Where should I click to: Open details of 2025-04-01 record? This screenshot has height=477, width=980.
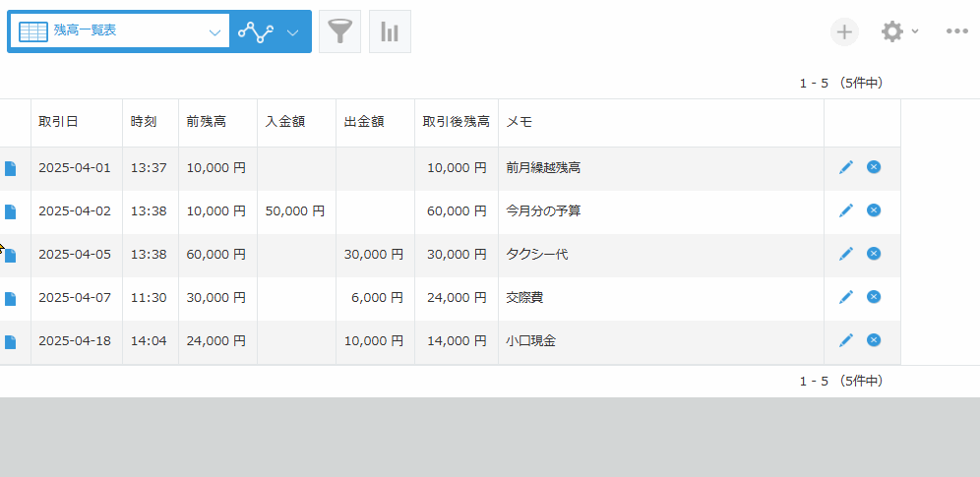tap(10, 168)
